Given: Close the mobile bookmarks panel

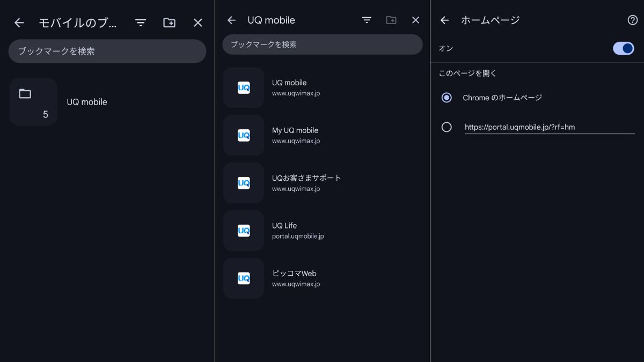Looking at the screenshot, I should pyautogui.click(x=198, y=23).
